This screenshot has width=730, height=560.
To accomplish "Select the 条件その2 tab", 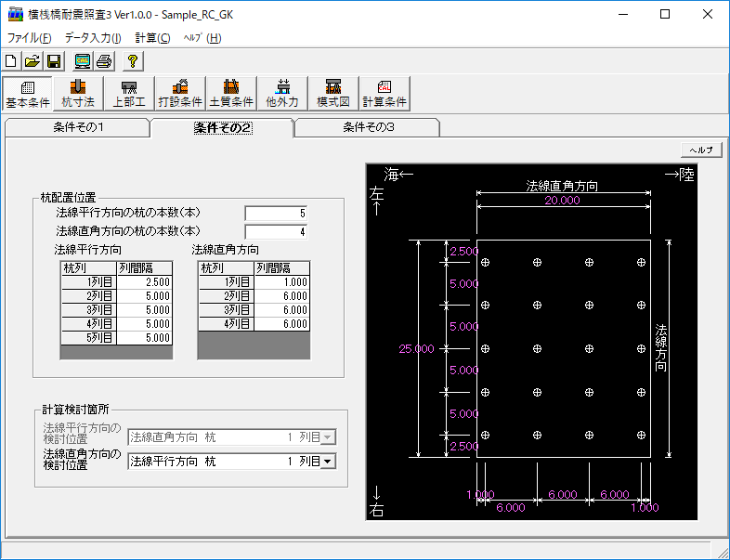I will pyautogui.click(x=223, y=127).
